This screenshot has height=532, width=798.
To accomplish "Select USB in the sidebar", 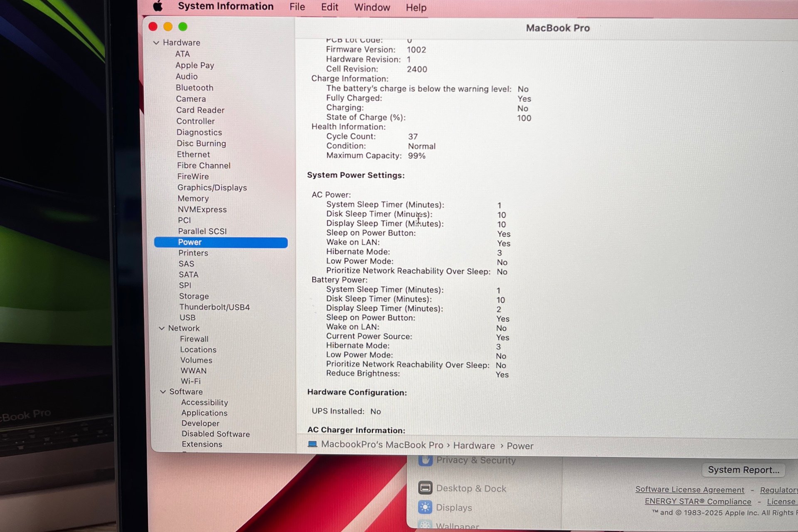I will [187, 318].
